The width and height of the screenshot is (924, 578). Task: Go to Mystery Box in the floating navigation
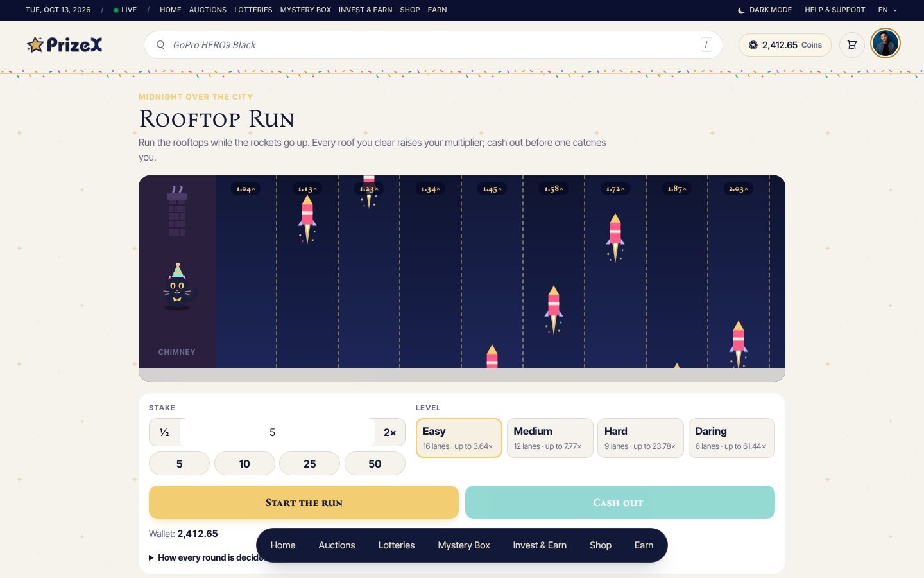tap(463, 545)
